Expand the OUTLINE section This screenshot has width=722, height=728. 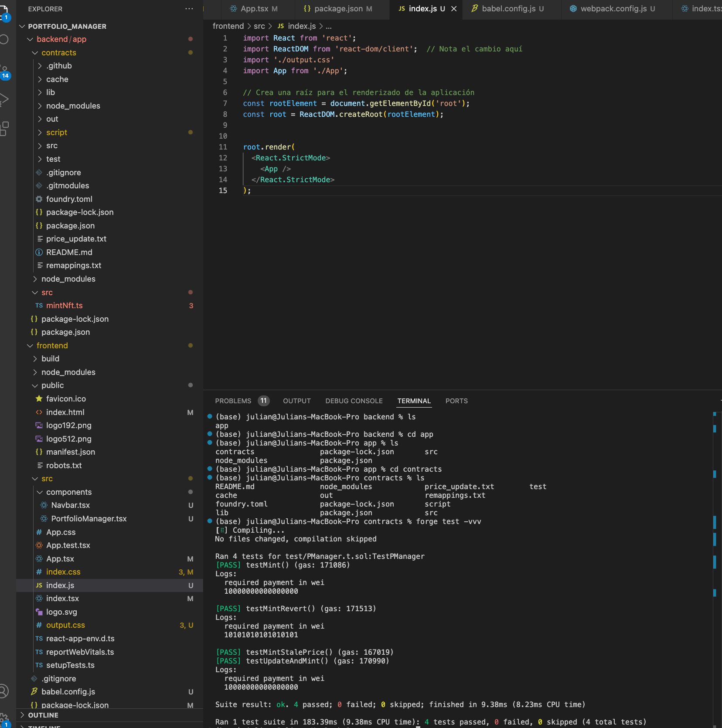click(22, 715)
